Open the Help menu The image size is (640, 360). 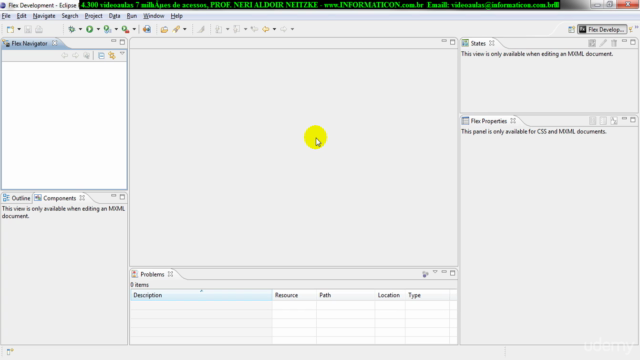pyautogui.click(x=176, y=16)
